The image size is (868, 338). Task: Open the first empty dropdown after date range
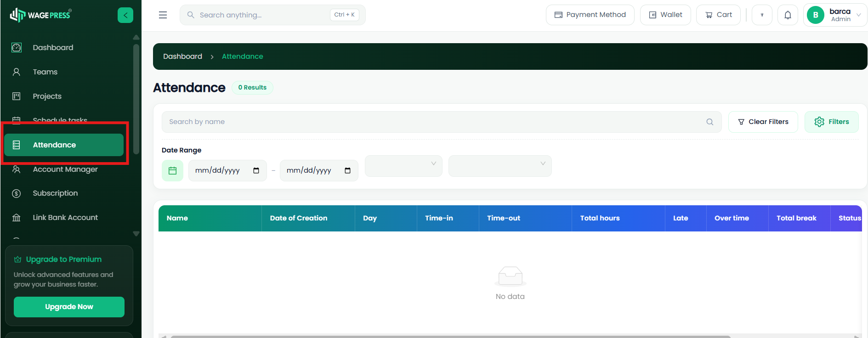coord(403,166)
